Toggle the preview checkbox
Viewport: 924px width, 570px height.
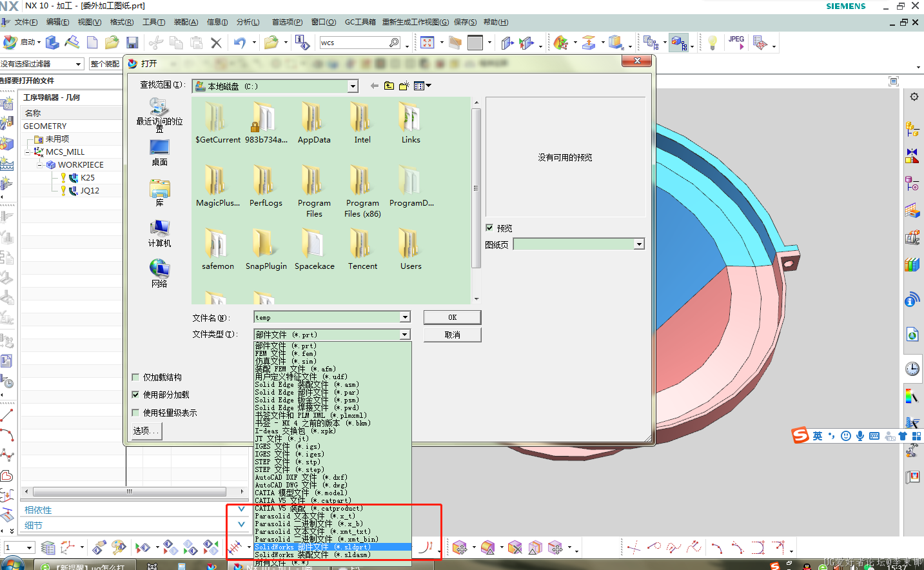489,228
